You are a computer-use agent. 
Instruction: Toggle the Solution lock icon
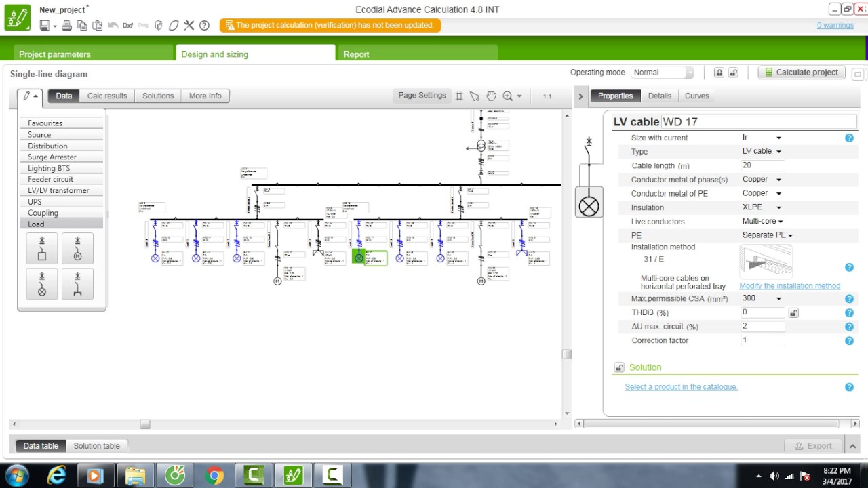click(x=619, y=367)
